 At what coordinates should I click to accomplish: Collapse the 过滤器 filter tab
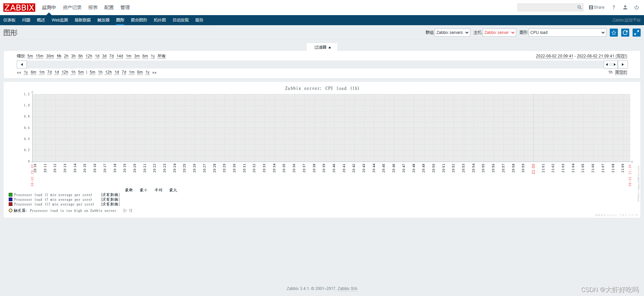[x=322, y=47]
